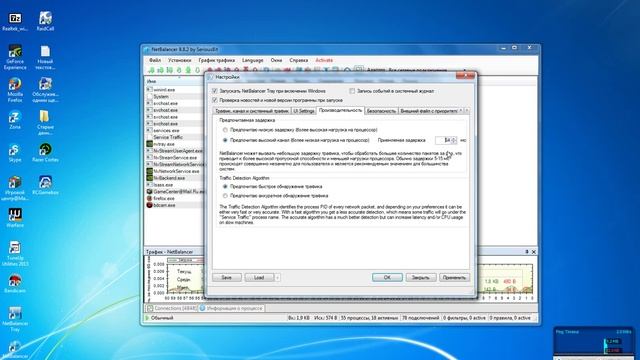Pin the Трафик - NetBalancer panel
The image size is (640, 360).
[527, 252]
